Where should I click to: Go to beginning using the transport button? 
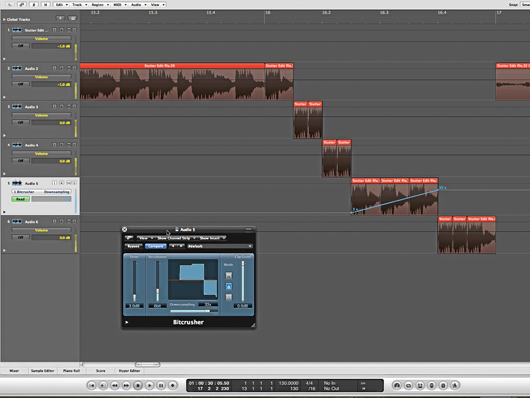tap(91, 385)
